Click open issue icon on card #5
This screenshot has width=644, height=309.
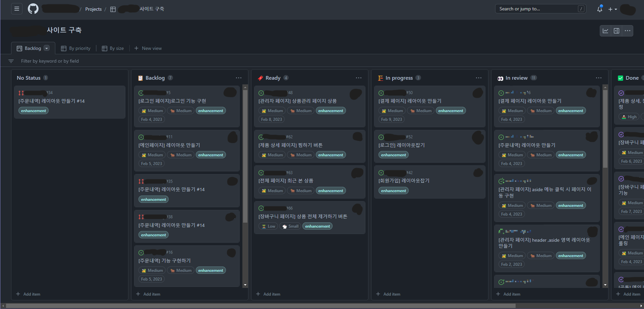[x=141, y=93]
